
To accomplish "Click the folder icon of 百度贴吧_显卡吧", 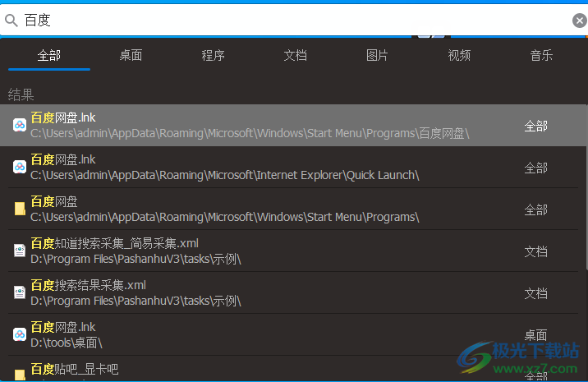I will click(x=20, y=375).
